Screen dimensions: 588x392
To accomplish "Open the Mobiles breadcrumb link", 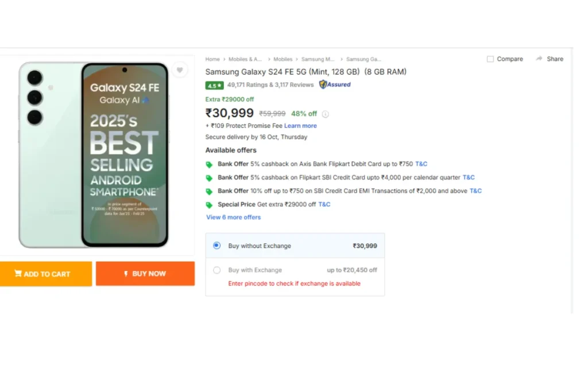I will [x=283, y=59].
